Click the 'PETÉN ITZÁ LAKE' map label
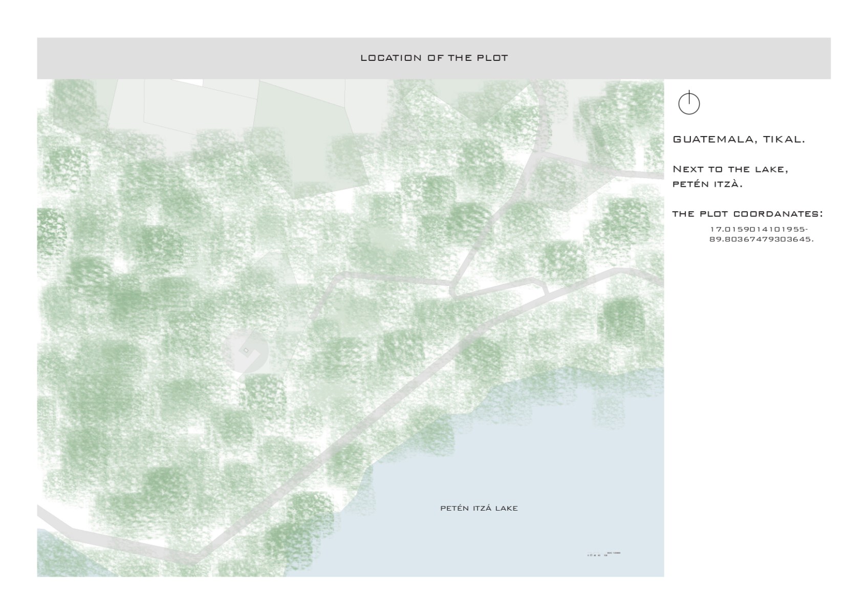Screen dimensions: 868x614 (x=479, y=508)
